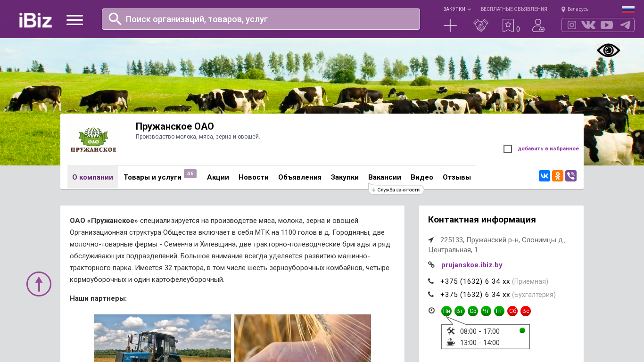The height and width of the screenshot is (362, 644).
Task: Click the scroll-to-top arrow icon
Action: [x=39, y=284]
